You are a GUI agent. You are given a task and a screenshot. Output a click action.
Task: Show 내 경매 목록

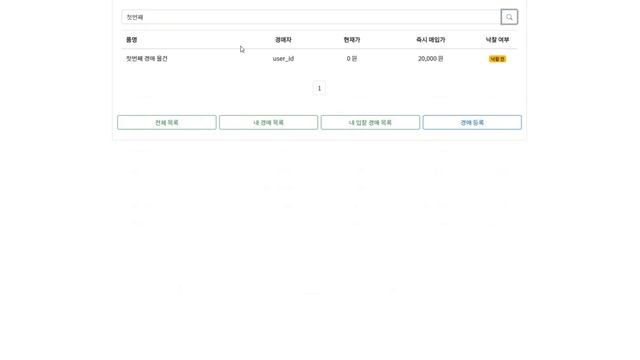268,122
